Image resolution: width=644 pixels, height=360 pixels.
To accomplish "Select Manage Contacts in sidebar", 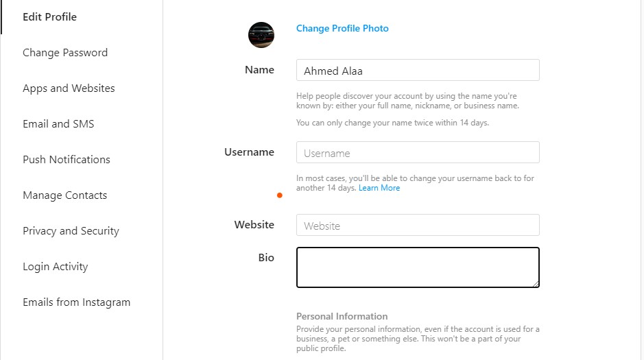I will [65, 195].
